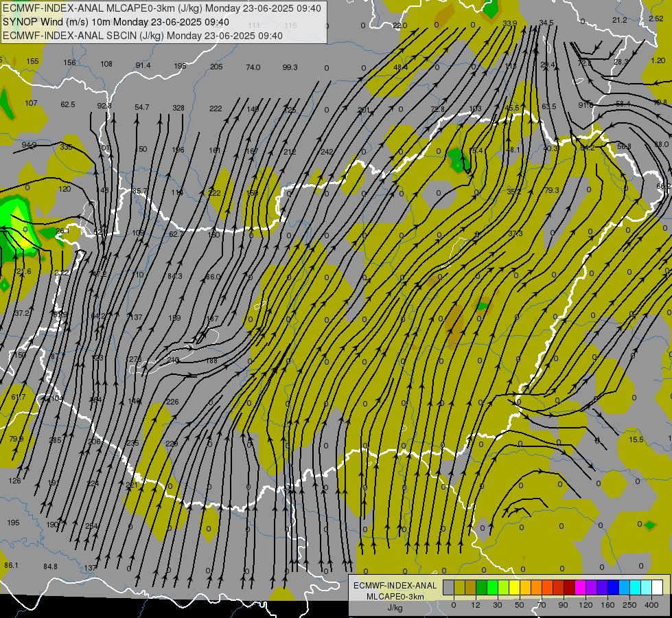Click the gray swatch in the legend
Image resolution: width=672 pixels, height=618 pixels.
coord(448,588)
